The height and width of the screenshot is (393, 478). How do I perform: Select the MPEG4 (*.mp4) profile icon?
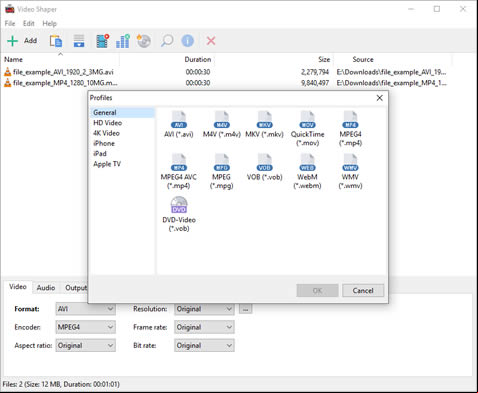pos(350,120)
